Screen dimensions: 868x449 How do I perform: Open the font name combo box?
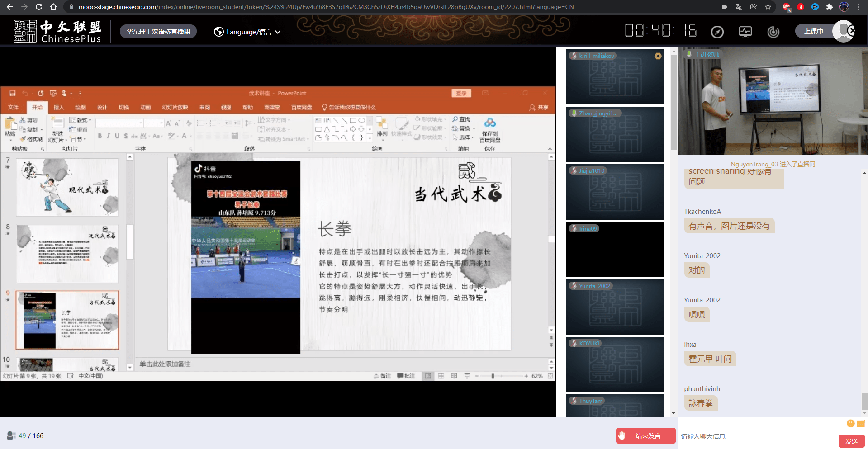pos(119,123)
